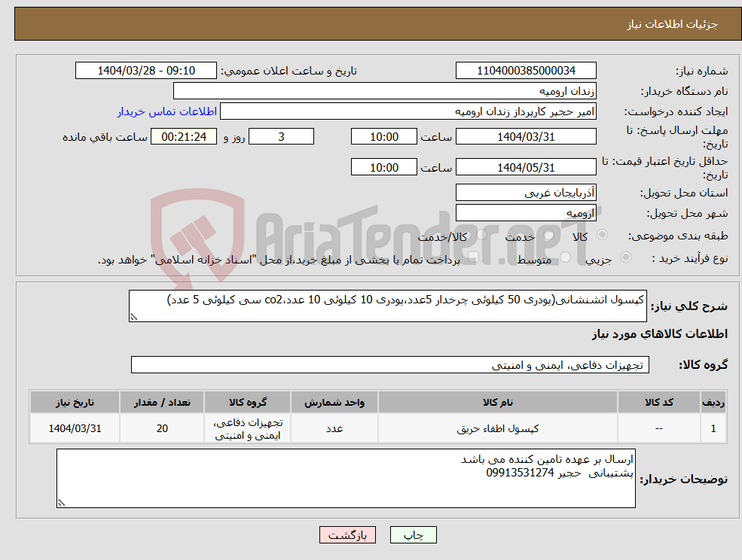Click the remaining time field 00:21:24
The height and width of the screenshot is (560, 742).
(x=184, y=137)
